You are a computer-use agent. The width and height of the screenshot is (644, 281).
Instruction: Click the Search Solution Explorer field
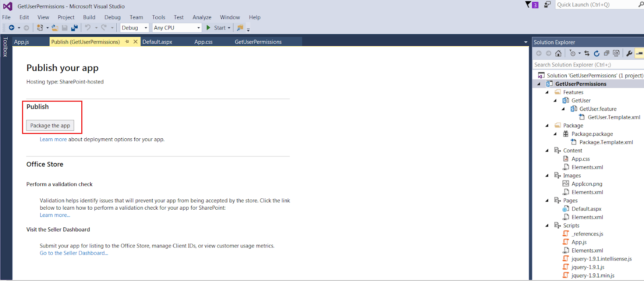[588, 65]
